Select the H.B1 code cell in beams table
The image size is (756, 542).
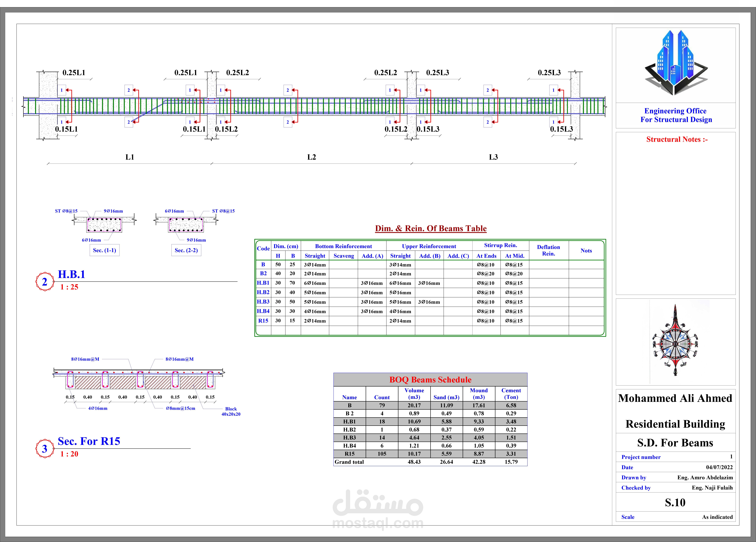pos(263,283)
